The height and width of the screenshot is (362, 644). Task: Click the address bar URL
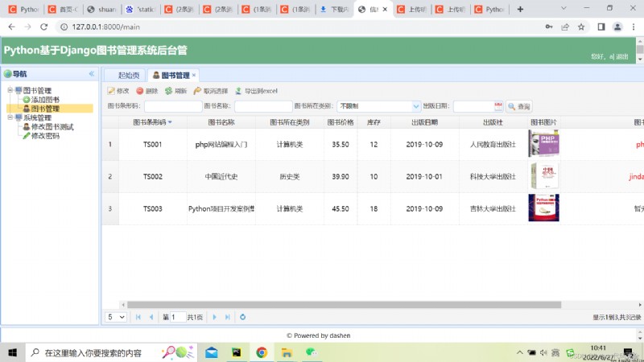pyautogui.click(x=106, y=27)
